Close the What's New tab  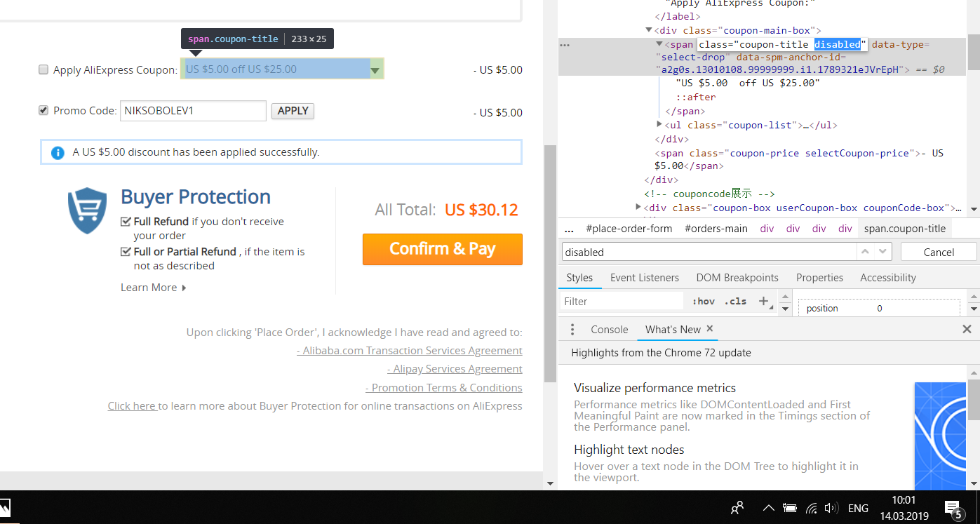[x=710, y=328]
